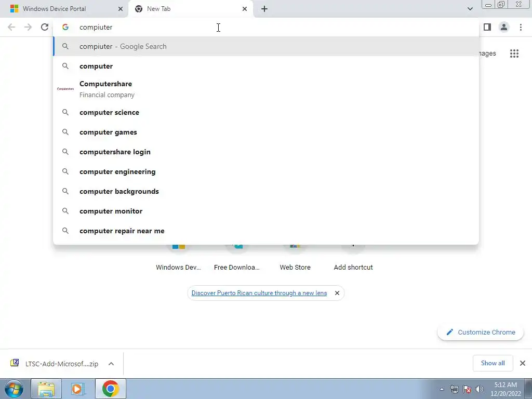Open the Google apps grid
The height and width of the screenshot is (399, 532).
pyautogui.click(x=514, y=54)
